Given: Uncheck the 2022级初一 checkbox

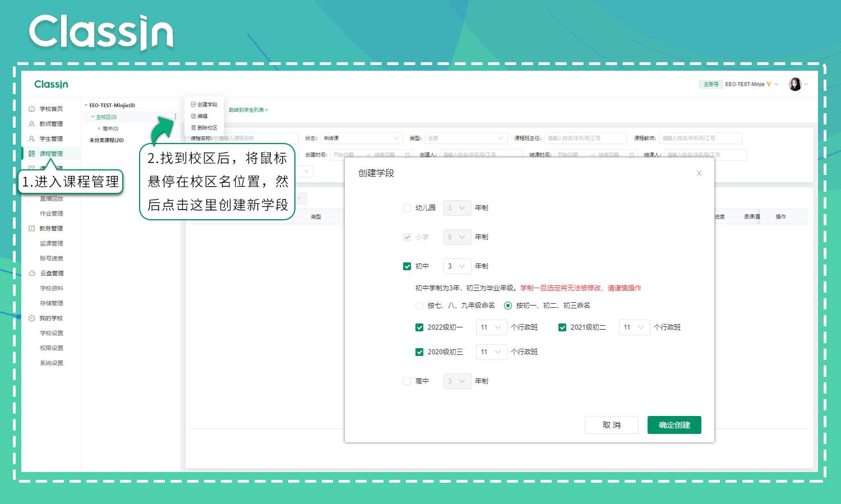Looking at the screenshot, I should click(x=419, y=327).
